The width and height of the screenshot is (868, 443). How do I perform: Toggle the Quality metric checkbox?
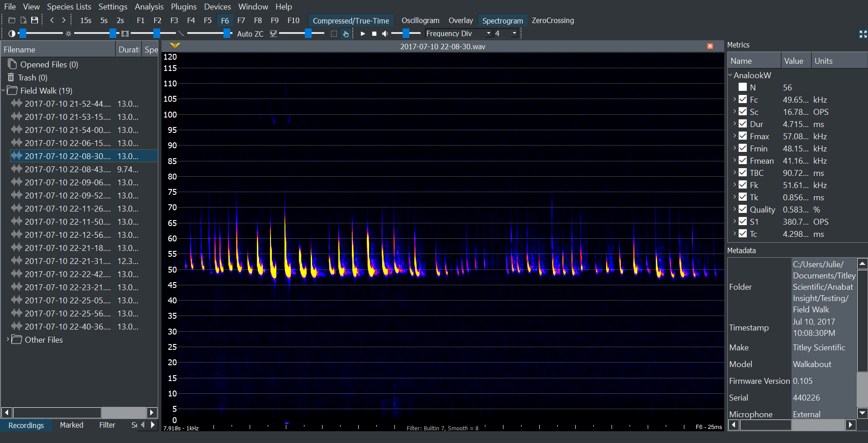[743, 209]
